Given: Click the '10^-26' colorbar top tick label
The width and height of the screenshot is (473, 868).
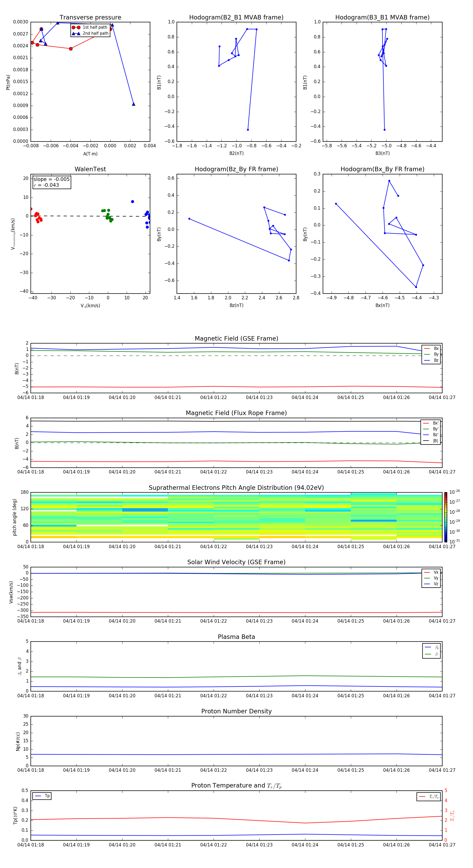Looking at the screenshot, I should (455, 492).
